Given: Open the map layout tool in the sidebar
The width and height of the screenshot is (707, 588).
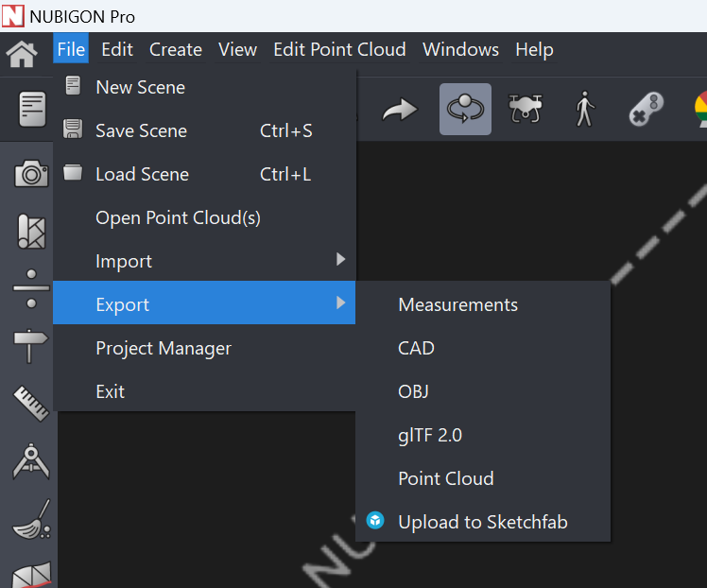Looking at the screenshot, I should (x=31, y=232).
